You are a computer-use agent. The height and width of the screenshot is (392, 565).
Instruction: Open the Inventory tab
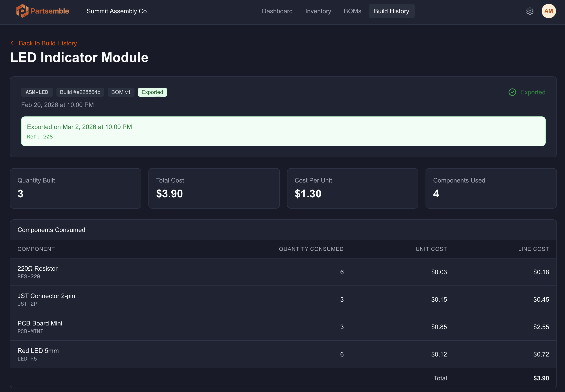pos(318,11)
